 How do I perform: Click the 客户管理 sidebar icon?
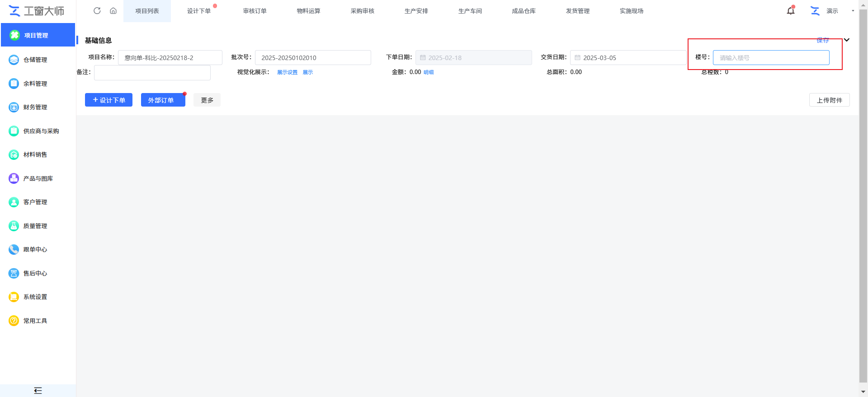14,202
